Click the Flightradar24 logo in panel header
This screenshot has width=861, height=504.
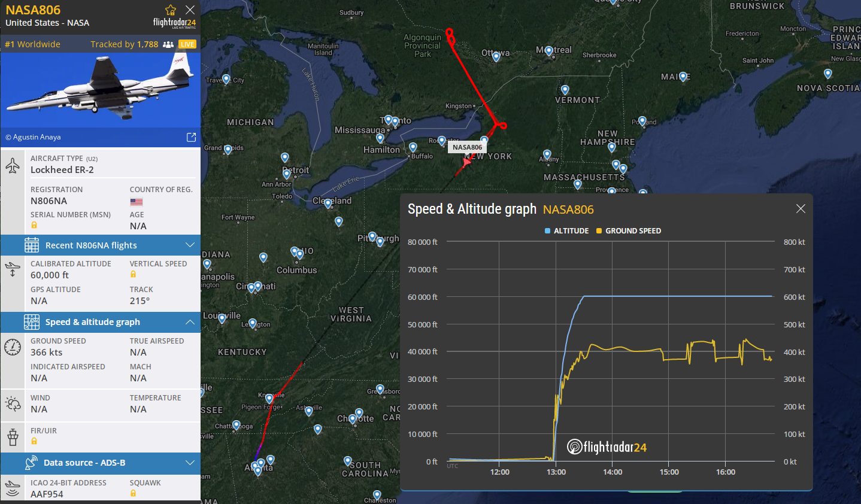click(x=174, y=23)
